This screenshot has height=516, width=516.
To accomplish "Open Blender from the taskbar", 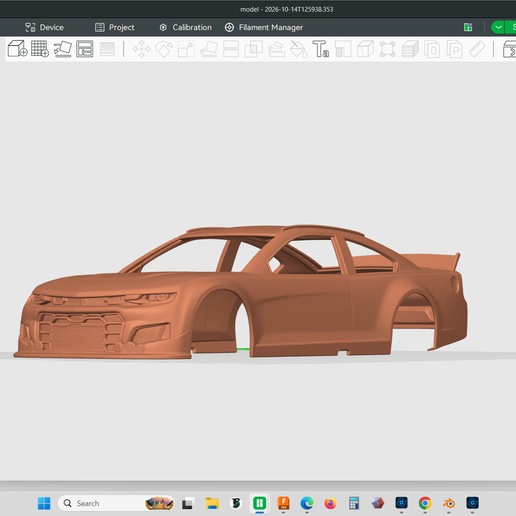I will [x=449, y=503].
